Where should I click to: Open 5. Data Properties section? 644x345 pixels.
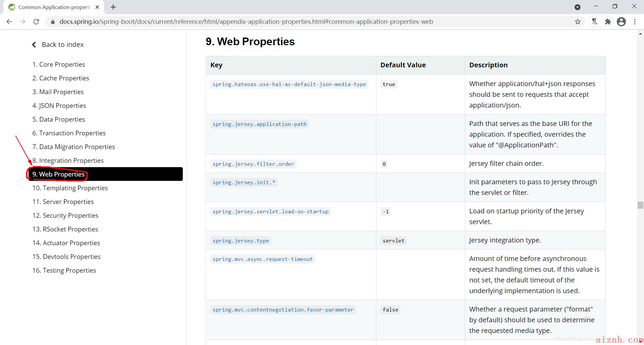tap(59, 119)
